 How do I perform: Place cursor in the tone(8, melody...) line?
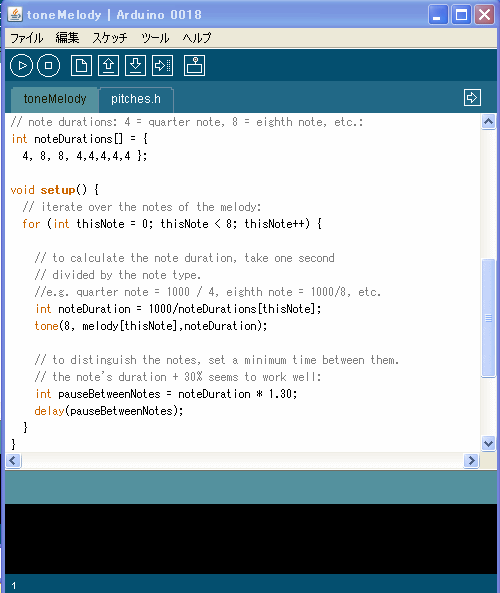point(151,326)
